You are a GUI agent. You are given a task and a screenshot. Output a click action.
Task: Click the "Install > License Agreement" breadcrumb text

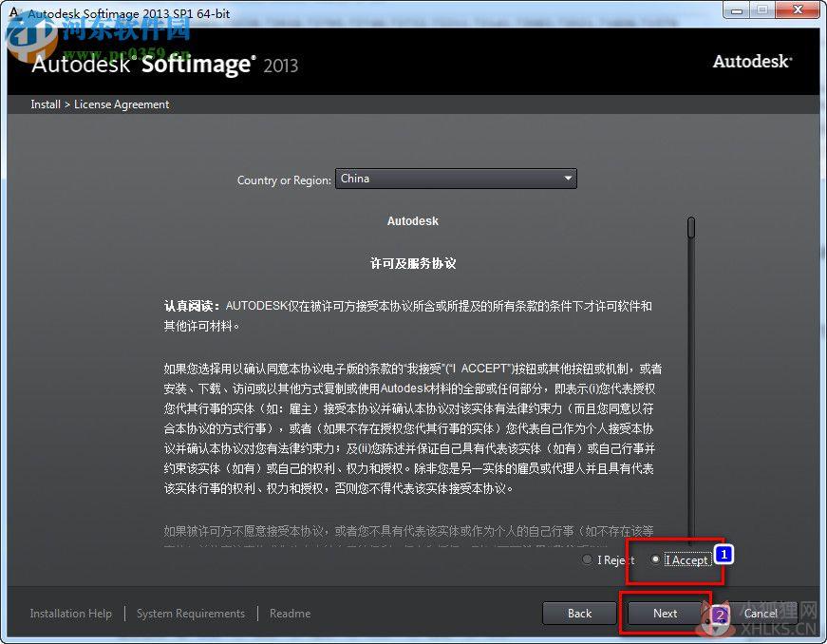pos(100,104)
